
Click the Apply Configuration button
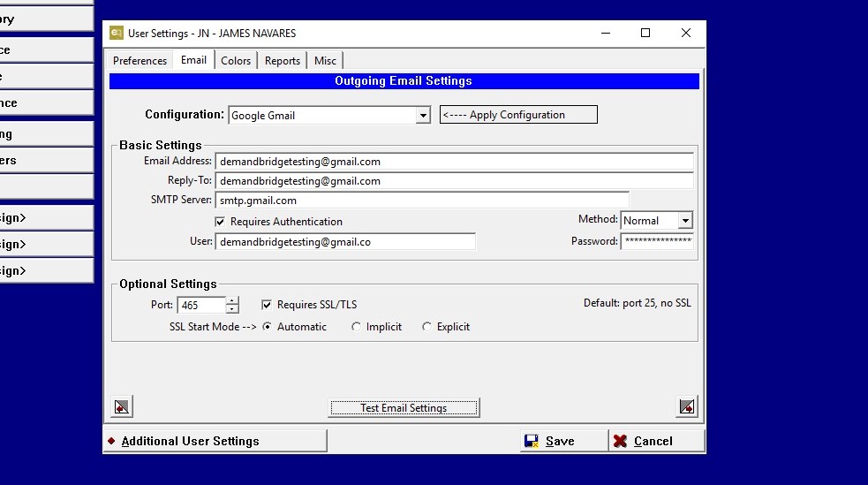tap(518, 115)
